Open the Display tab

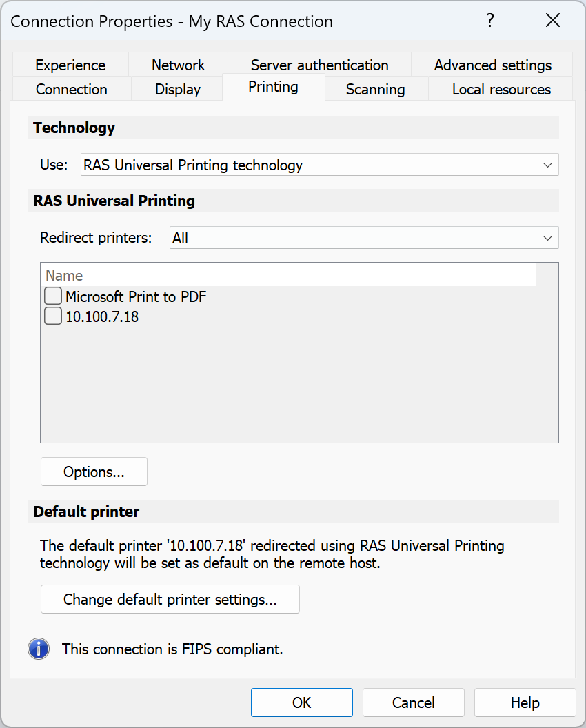pyautogui.click(x=177, y=90)
